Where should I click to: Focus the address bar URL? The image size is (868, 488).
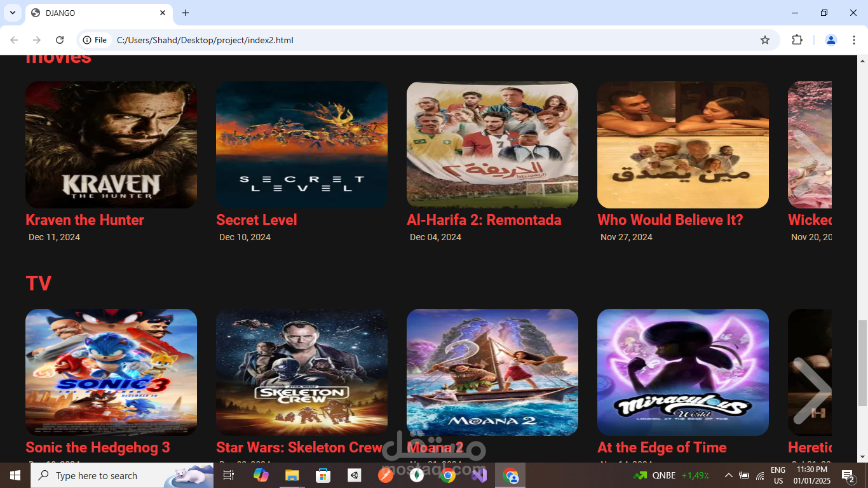pos(205,40)
